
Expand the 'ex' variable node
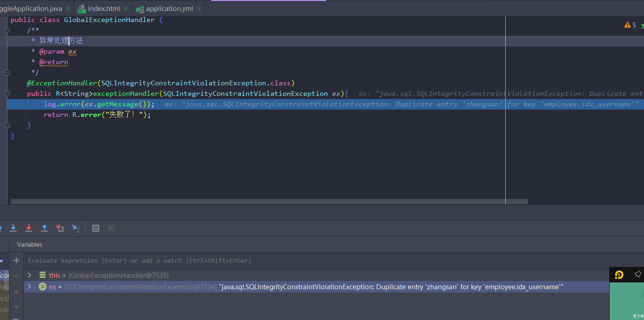[30, 287]
